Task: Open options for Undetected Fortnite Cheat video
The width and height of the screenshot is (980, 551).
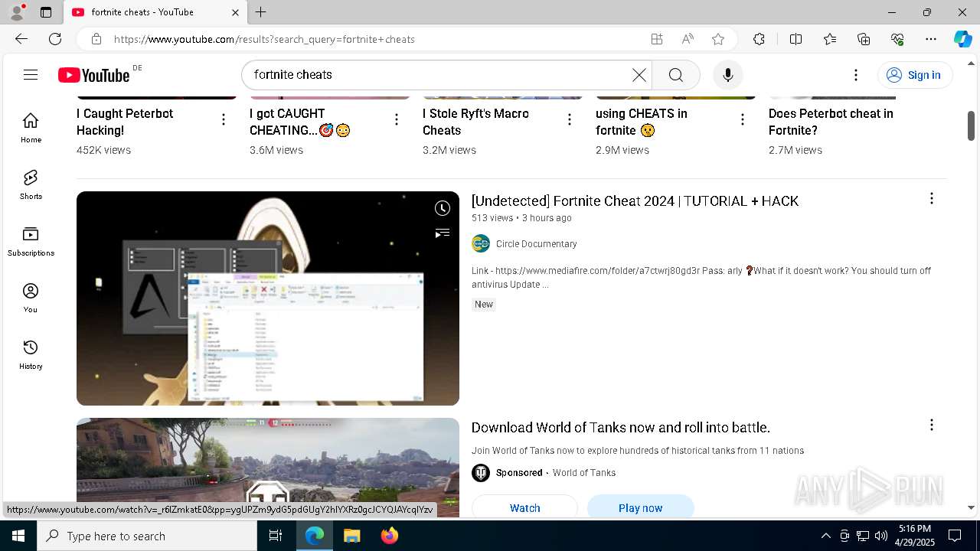Action: point(932,199)
